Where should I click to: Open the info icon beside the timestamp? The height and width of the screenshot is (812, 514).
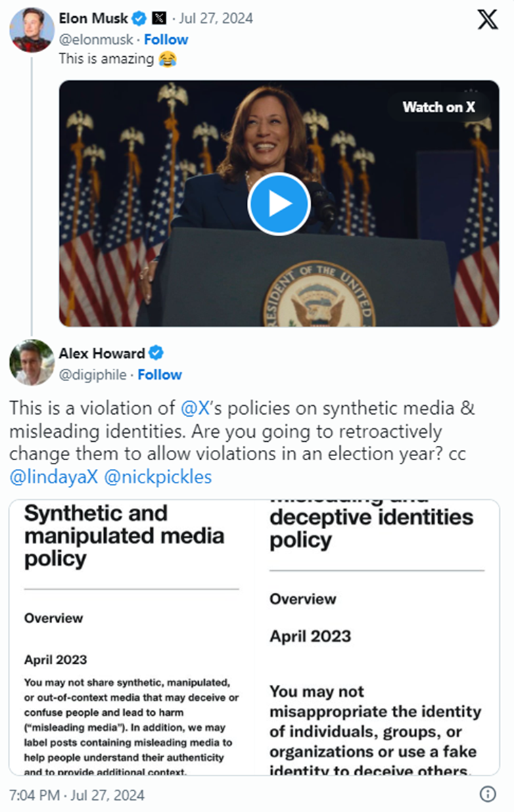coord(488,794)
